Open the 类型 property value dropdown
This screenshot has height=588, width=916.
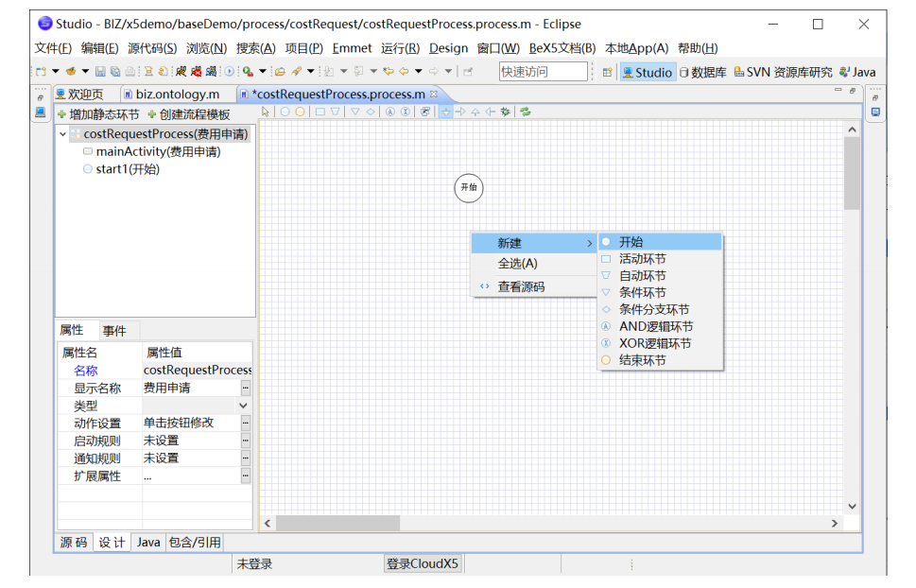[242, 405]
